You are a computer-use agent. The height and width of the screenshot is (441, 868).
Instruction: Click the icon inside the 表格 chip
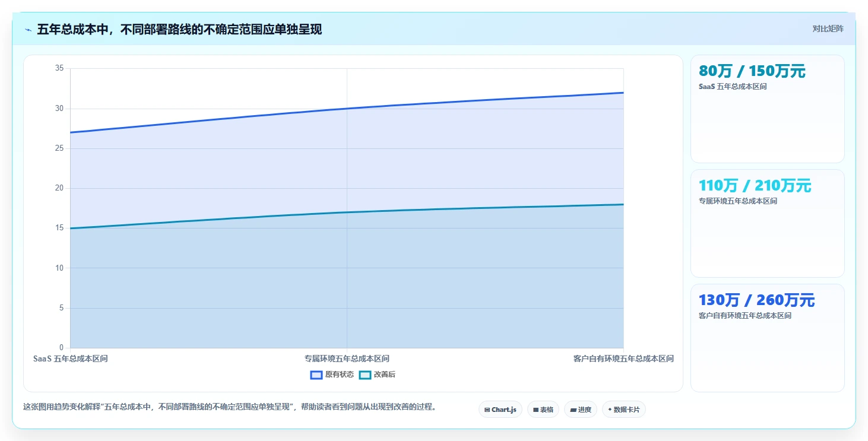(536, 410)
